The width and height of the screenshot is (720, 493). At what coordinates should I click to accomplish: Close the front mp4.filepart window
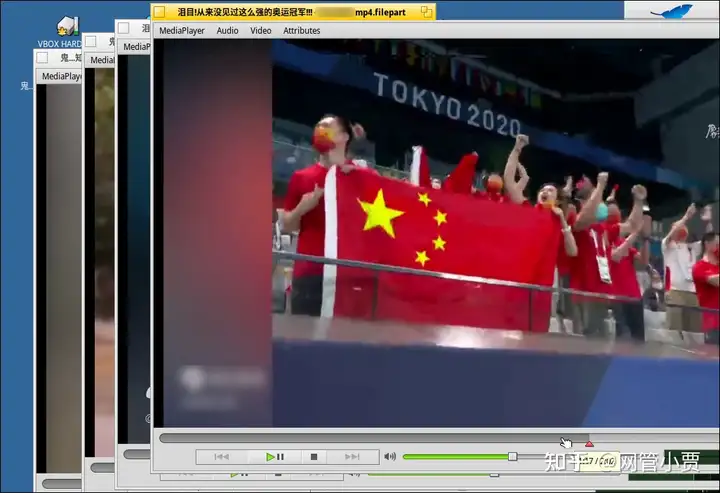click(159, 12)
